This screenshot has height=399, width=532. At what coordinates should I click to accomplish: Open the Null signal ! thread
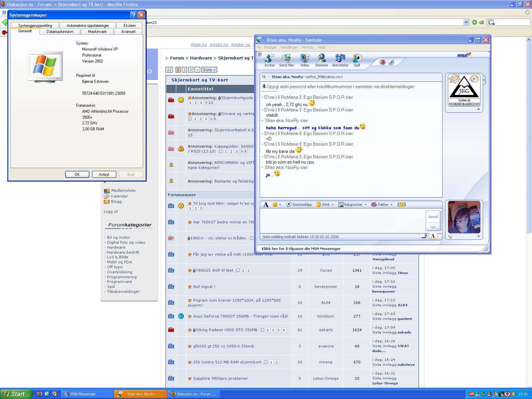[x=204, y=287]
